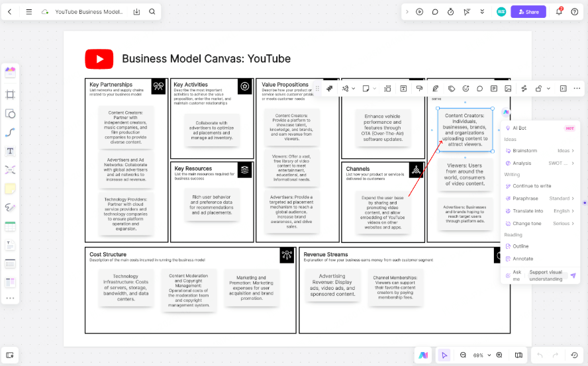Screen dimensions: 588x366
Task: Click the cloud sync status icon
Action: point(44,12)
